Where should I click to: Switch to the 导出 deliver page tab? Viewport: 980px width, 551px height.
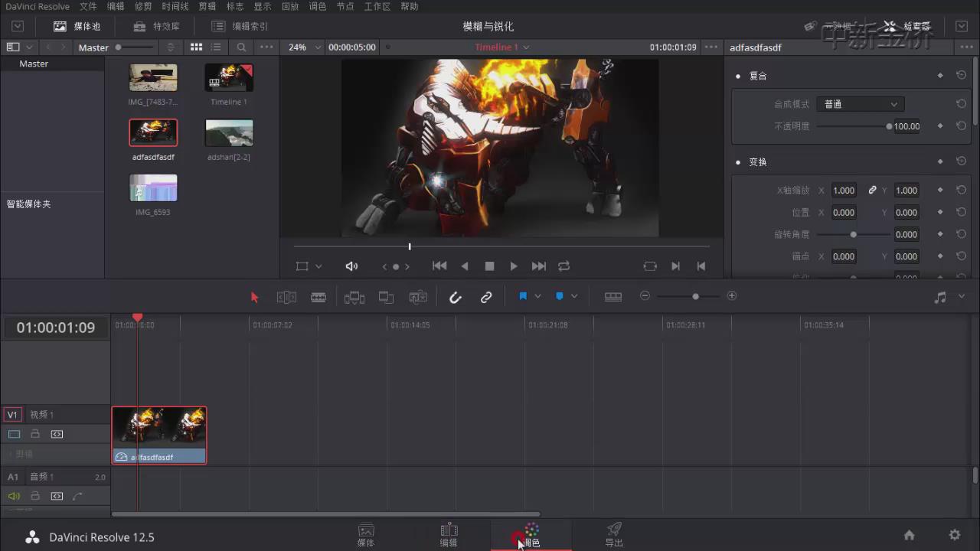tap(614, 535)
